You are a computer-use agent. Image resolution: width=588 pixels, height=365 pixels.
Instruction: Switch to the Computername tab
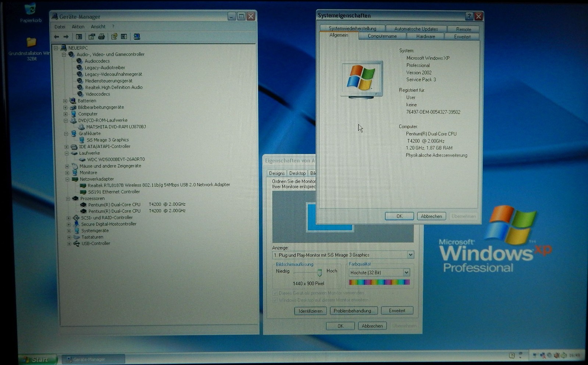point(382,36)
